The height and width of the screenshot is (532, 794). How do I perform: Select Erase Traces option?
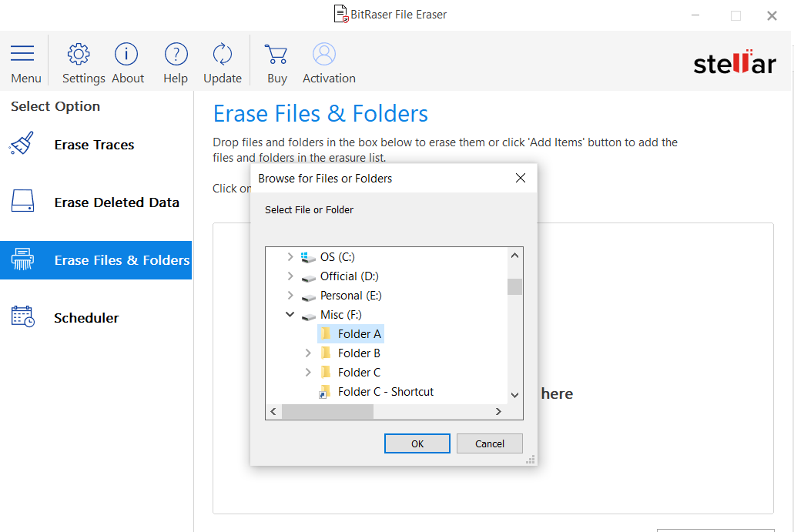pos(95,145)
